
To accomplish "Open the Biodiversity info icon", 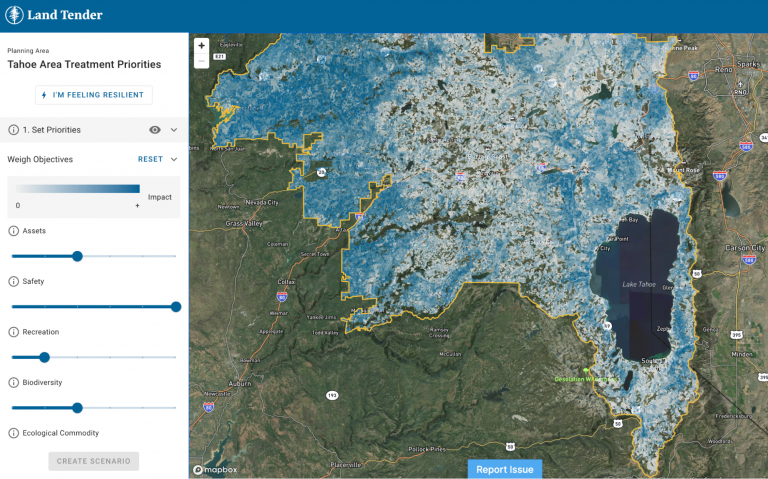I will click(x=14, y=382).
